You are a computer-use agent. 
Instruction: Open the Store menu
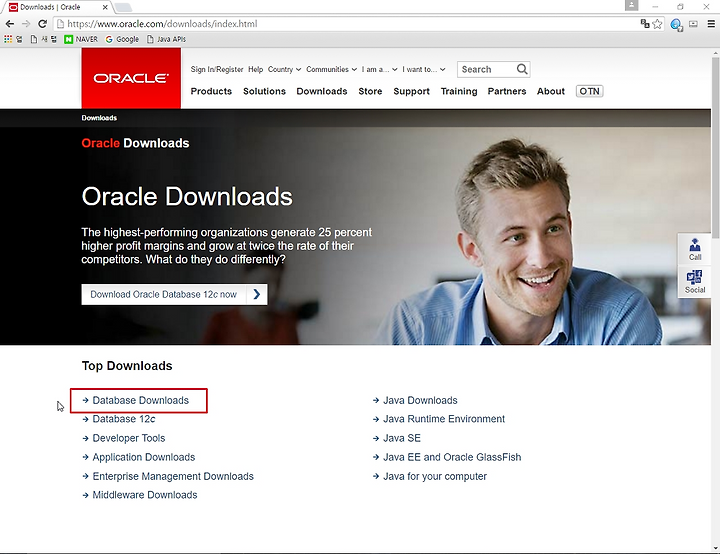coord(370,91)
